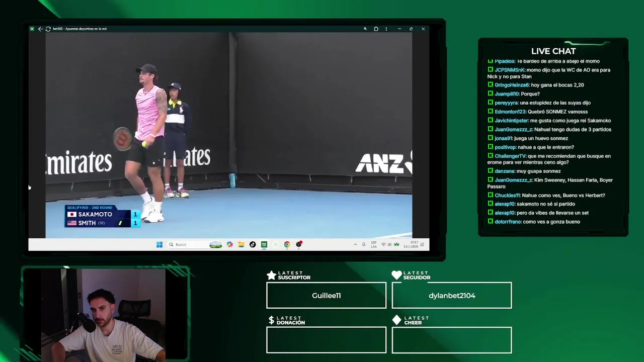Switch the ESP LAA keyboard language

tap(374, 244)
